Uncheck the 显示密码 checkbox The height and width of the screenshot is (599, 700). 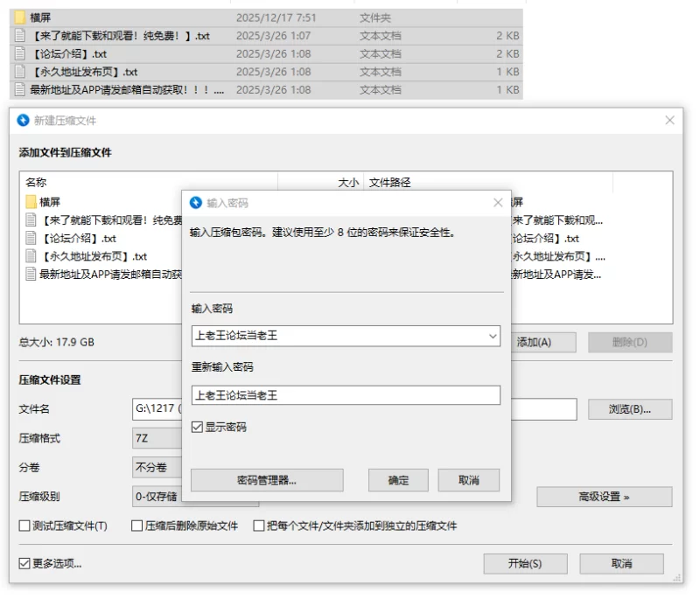[197, 428]
